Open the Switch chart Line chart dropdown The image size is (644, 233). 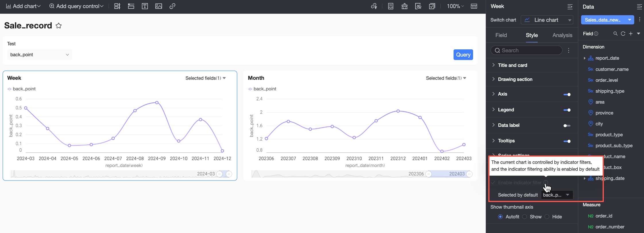(547, 20)
